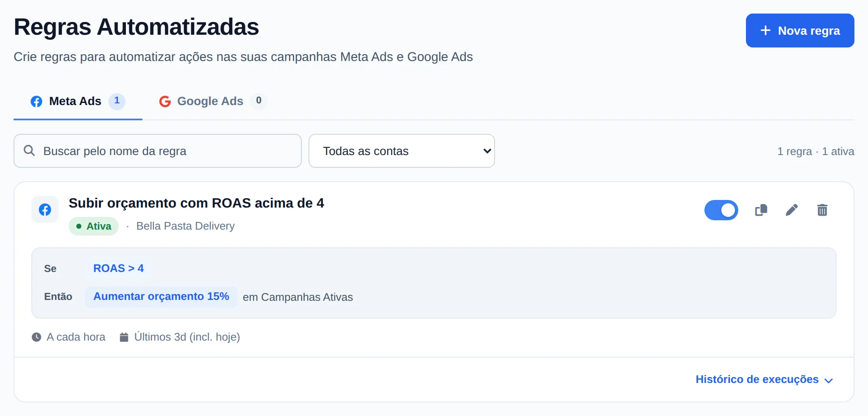The height and width of the screenshot is (416, 868).
Task: Open the Todas as contas dropdown
Action: (x=402, y=151)
